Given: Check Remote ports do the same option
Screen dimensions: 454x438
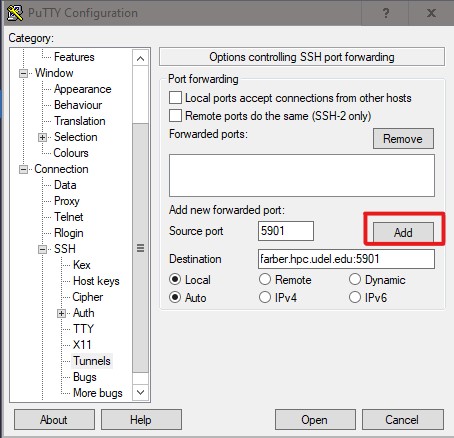Looking at the screenshot, I should pyautogui.click(x=175, y=116).
